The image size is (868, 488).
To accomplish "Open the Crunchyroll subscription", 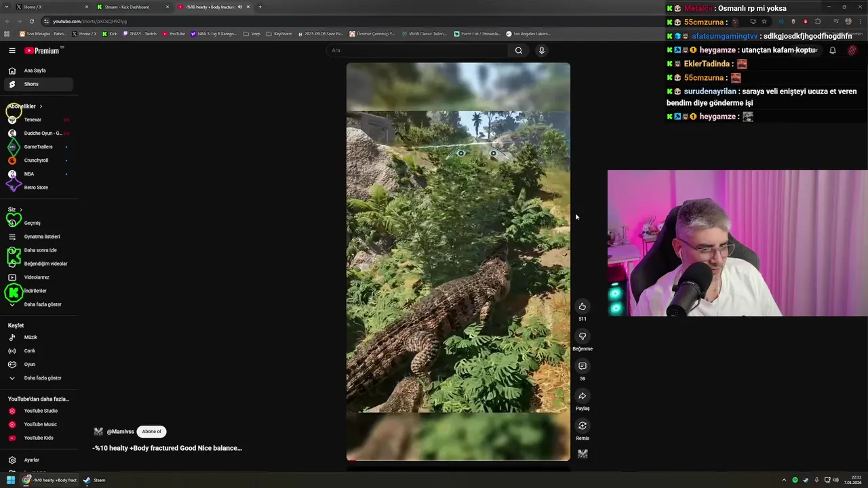I will [x=39, y=160].
